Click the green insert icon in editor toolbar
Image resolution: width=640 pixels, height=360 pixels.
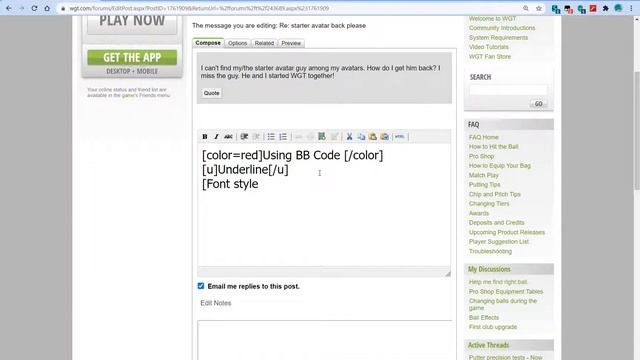(x=322, y=137)
